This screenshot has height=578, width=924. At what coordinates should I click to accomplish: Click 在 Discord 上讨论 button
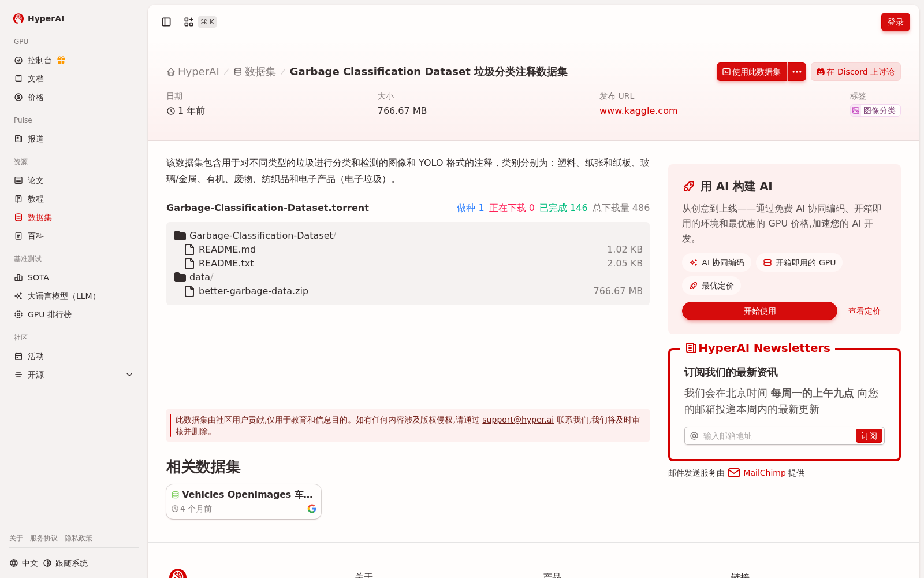855,72
